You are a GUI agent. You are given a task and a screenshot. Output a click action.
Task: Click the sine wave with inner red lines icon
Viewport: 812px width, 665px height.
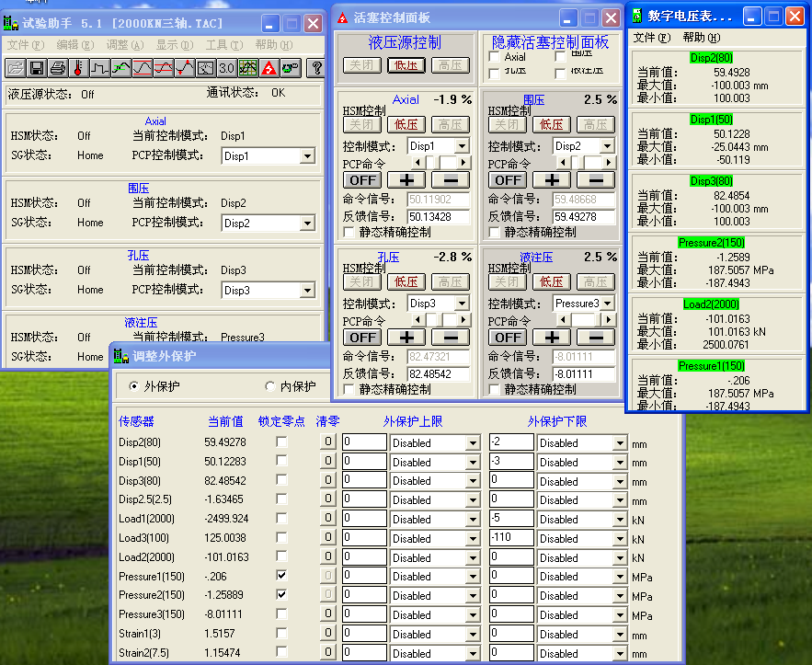[x=164, y=68]
